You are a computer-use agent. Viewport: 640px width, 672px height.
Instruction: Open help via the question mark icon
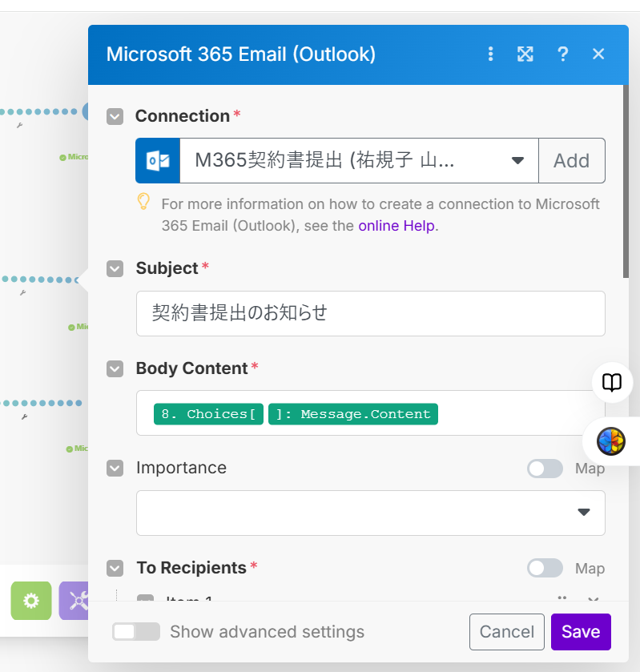[x=563, y=54]
